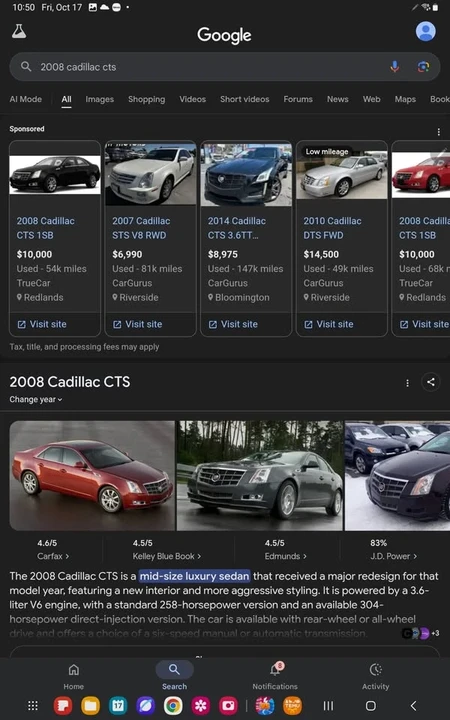The image size is (450, 720).
Task: Open knowledge panel more options menu
Action: [407, 382]
